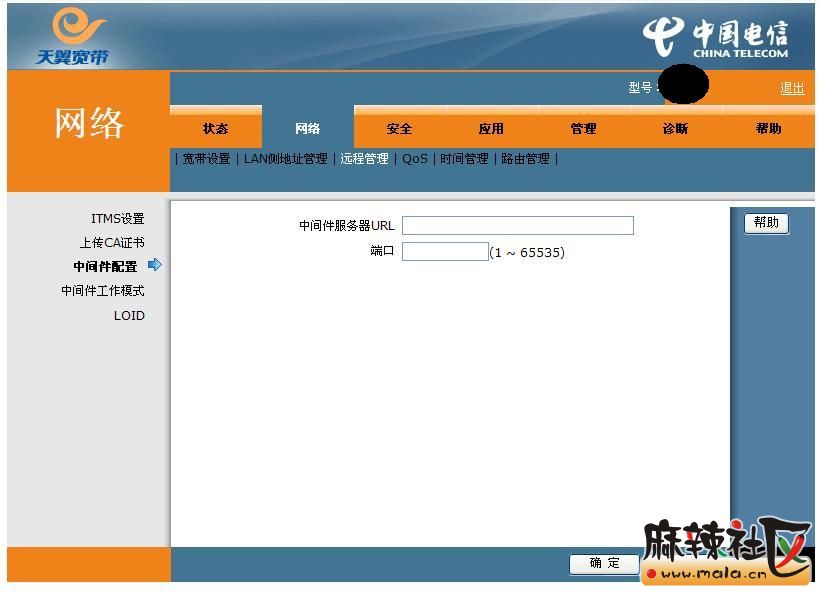
Task: Click the blue arrow beside 中间件配置
Action: (154, 265)
